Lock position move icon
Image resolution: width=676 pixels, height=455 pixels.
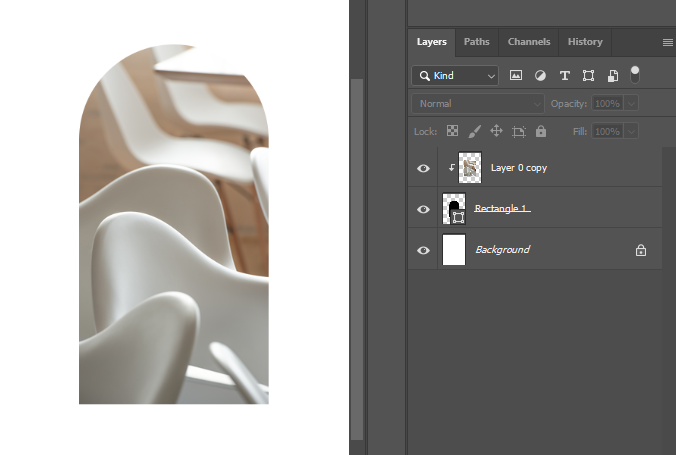point(497,131)
